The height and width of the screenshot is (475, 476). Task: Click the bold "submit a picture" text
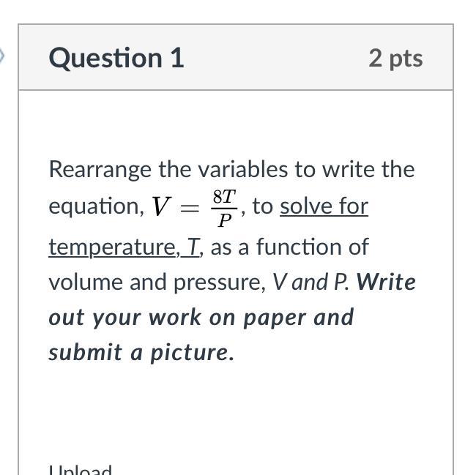coord(141,352)
